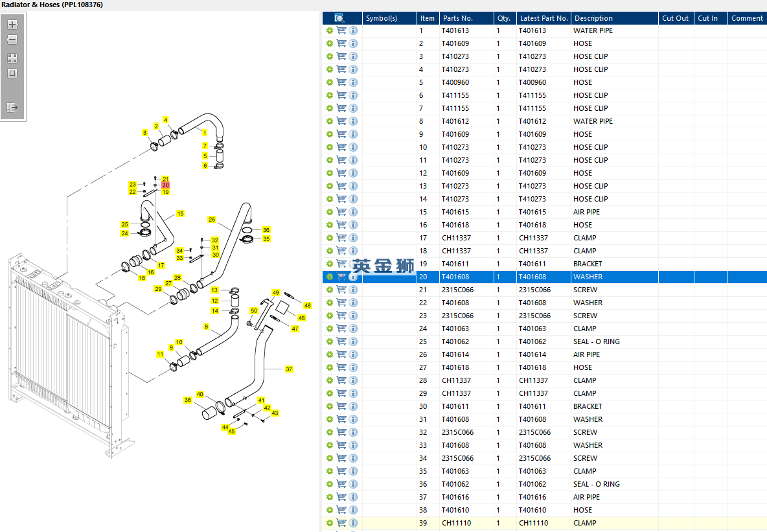Viewport: 767px width, 532px height.
Task: Click part number T401613 in row 1
Action: tap(455, 30)
